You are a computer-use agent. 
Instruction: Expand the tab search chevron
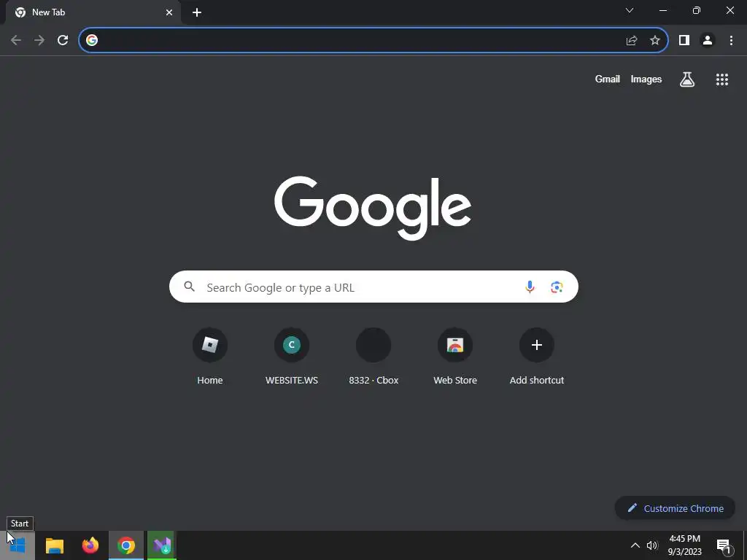tap(630, 10)
